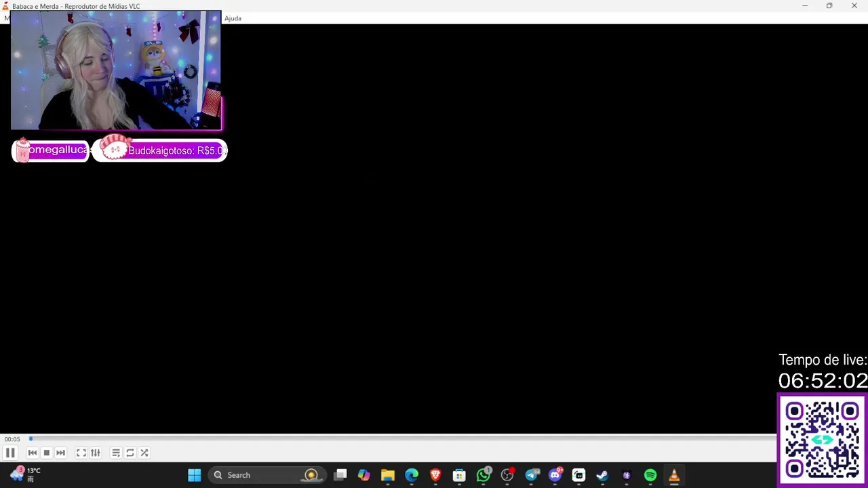Open Task View on taskbar
The width and height of the screenshot is (868, 488).
click(340, 475)
